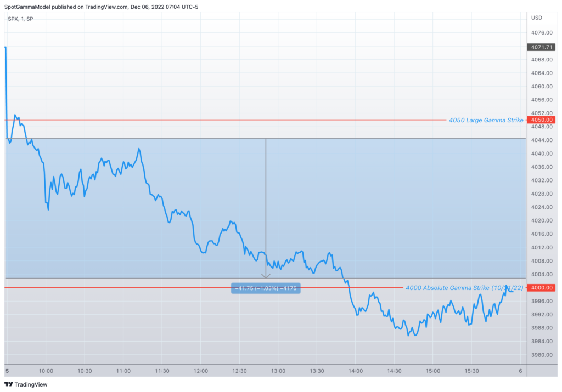Click the red 4000.00 price axis tag

pos(541,287)
